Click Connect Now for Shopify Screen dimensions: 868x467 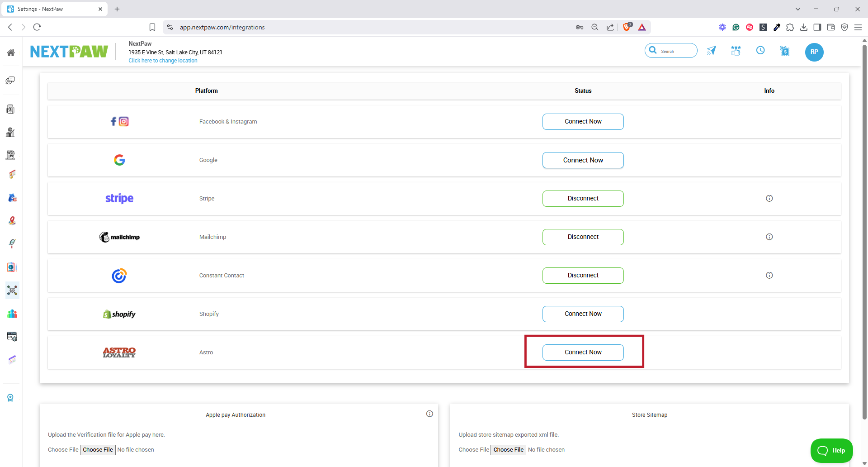click(583, 314)
